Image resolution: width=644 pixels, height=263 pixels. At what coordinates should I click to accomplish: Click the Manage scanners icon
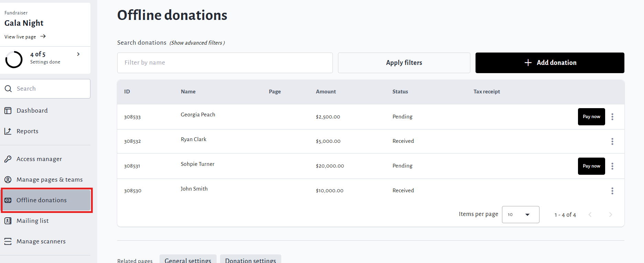point(8,241)
